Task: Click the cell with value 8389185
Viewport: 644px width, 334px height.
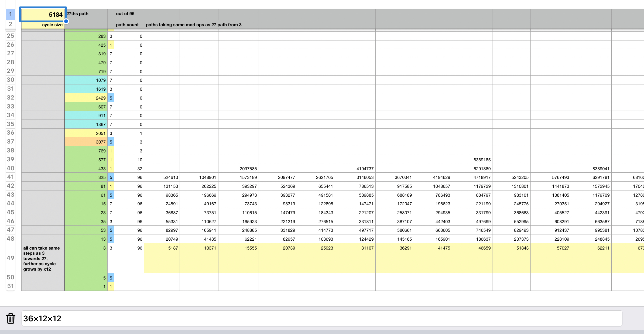Action: (x=472, y=160)
